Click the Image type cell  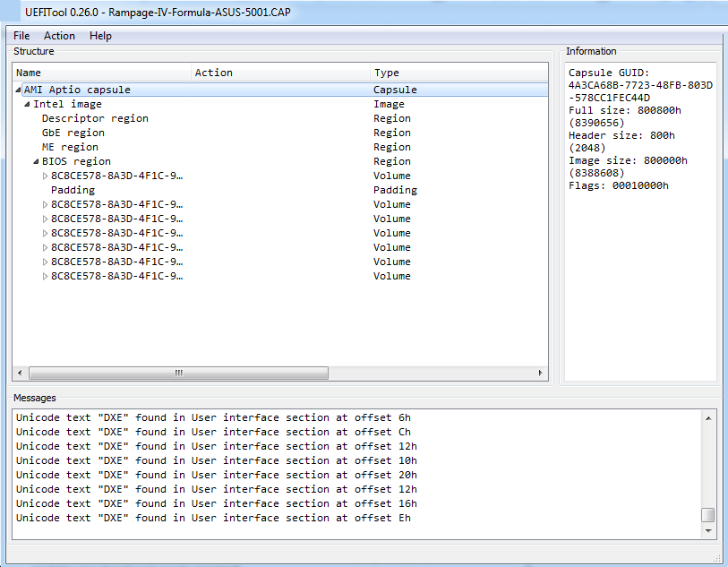[x=389, y=104]
